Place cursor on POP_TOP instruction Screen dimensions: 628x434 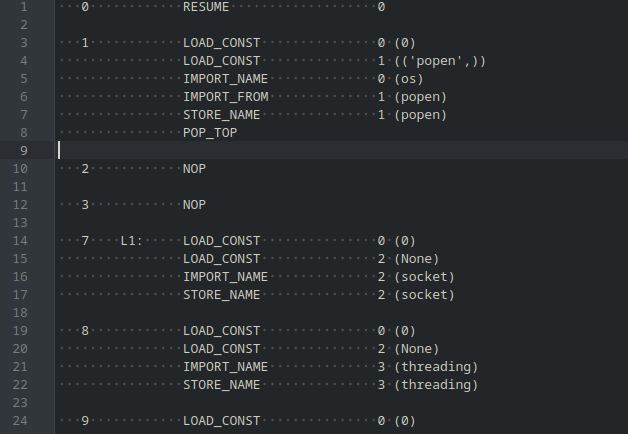pos(210,132)
